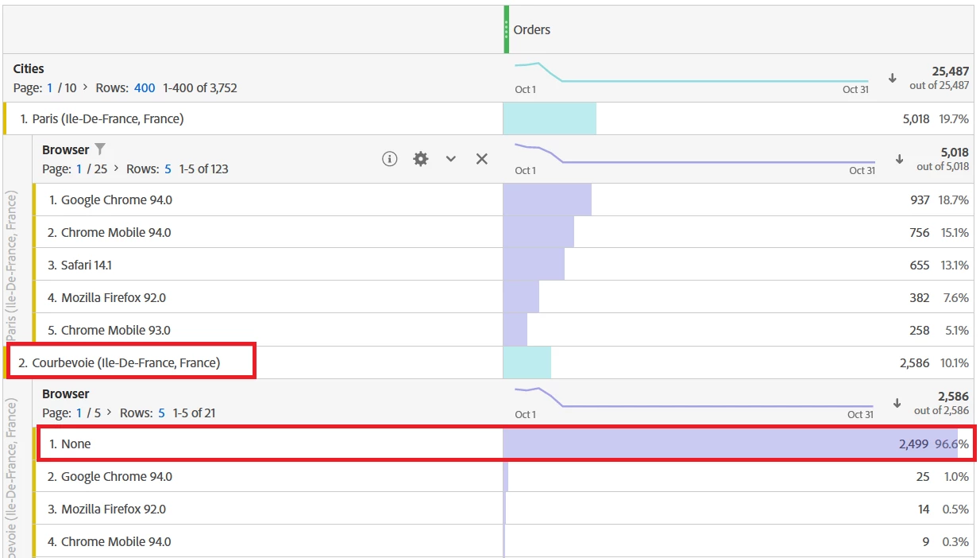
Task: Select Google Chrome 94.0 row under Courbevoie
Action: point(504,476)
